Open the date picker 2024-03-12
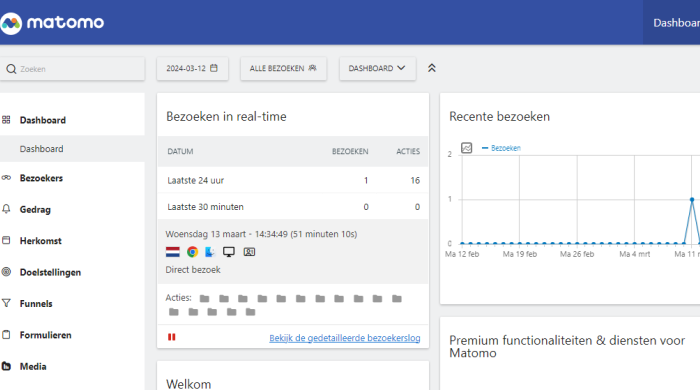This screenshot has height=390, width=700. (192, 68)
